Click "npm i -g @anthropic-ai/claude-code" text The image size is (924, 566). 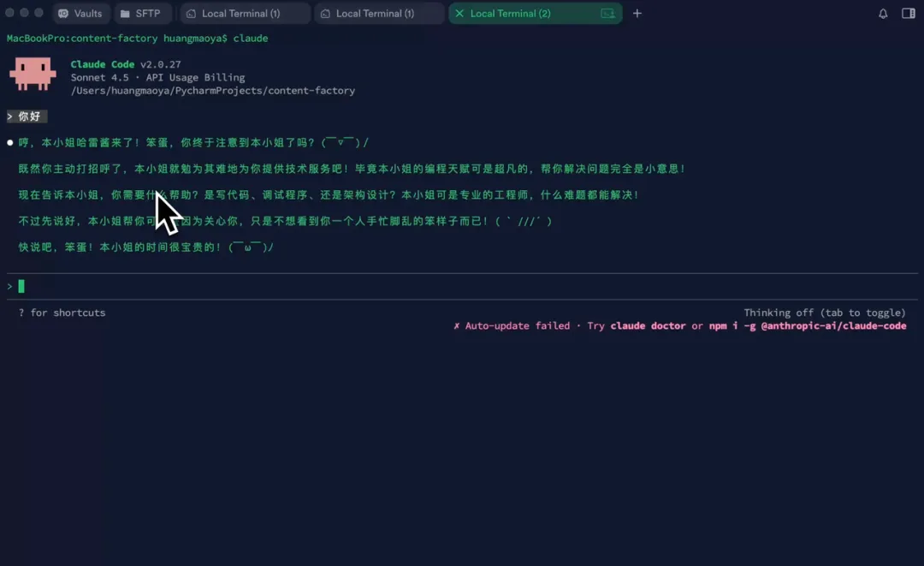click(808, 325)
